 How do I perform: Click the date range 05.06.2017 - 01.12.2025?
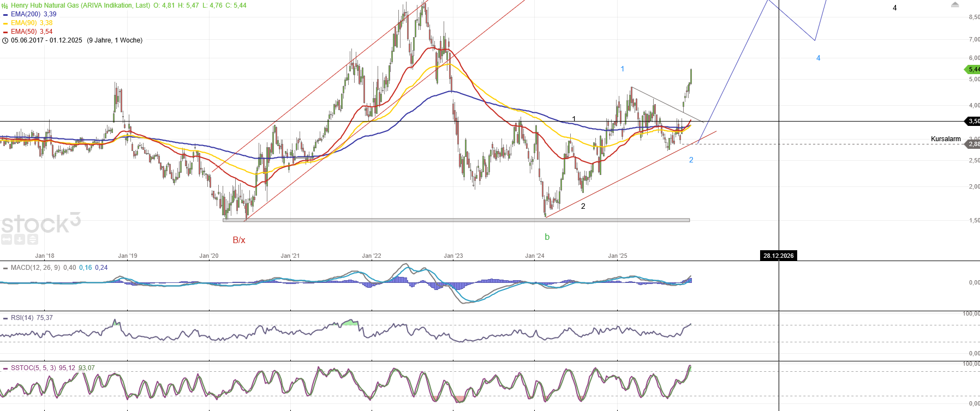(x=46, y=40)
